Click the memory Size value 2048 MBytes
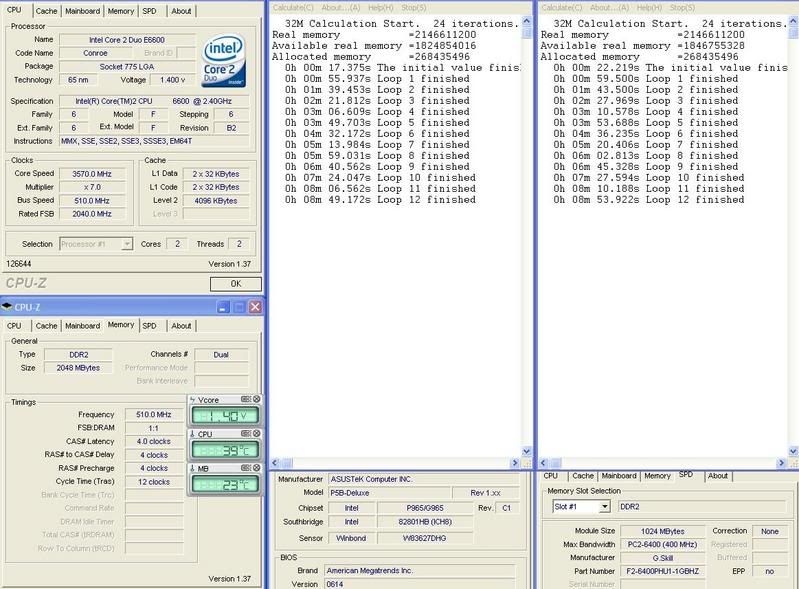Viewport: 799px width, 589px height. tap(78, 368)
